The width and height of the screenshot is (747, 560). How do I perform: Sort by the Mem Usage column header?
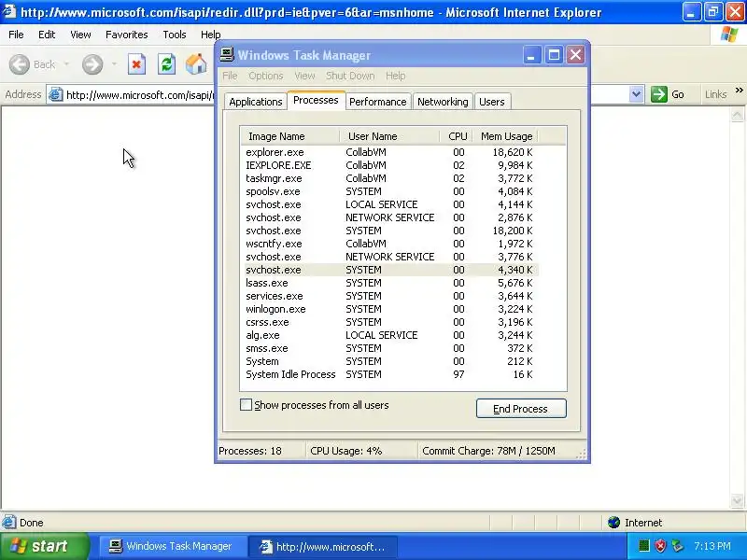tap(505, 136)
